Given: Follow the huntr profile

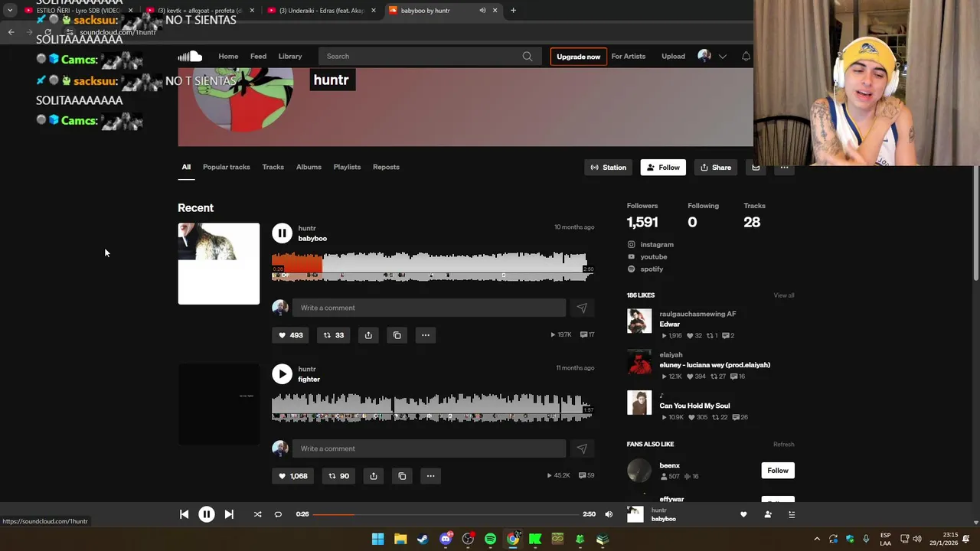Looking at the screenshot, I should (663, 167).
